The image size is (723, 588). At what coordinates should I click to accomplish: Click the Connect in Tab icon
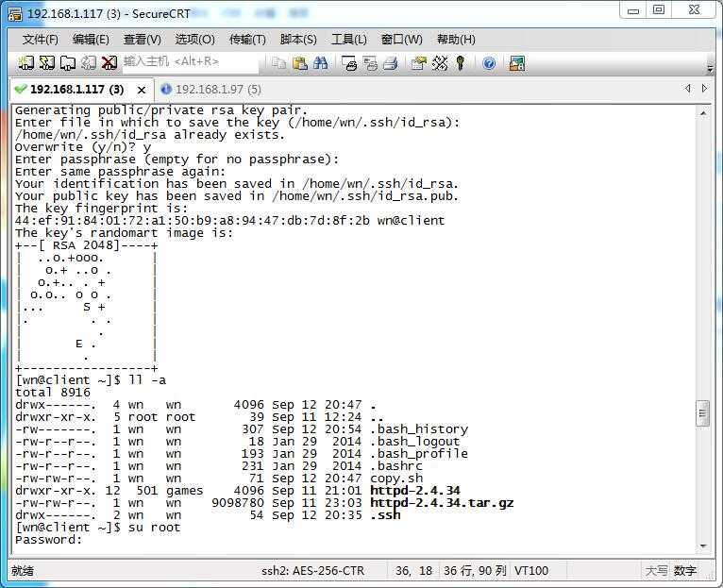68,62
